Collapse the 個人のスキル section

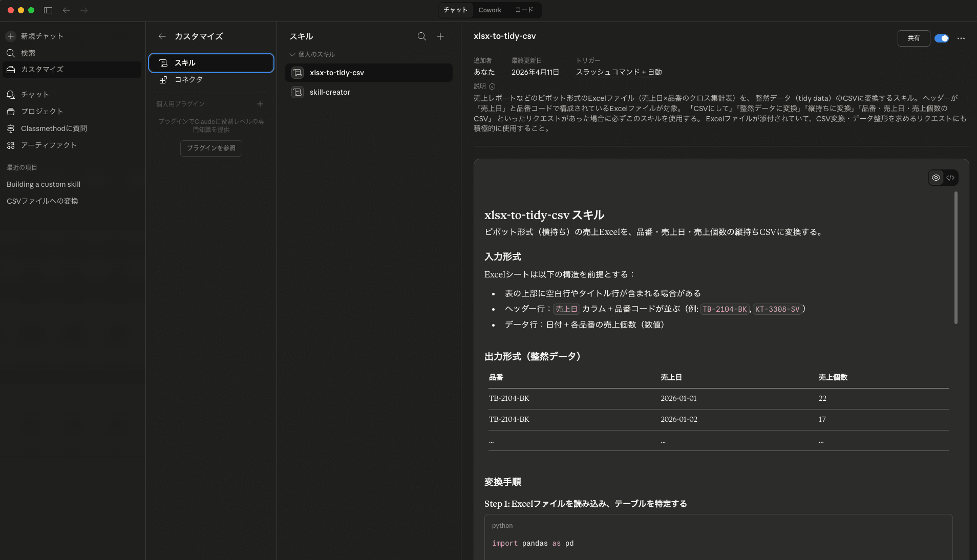(292, 54)
